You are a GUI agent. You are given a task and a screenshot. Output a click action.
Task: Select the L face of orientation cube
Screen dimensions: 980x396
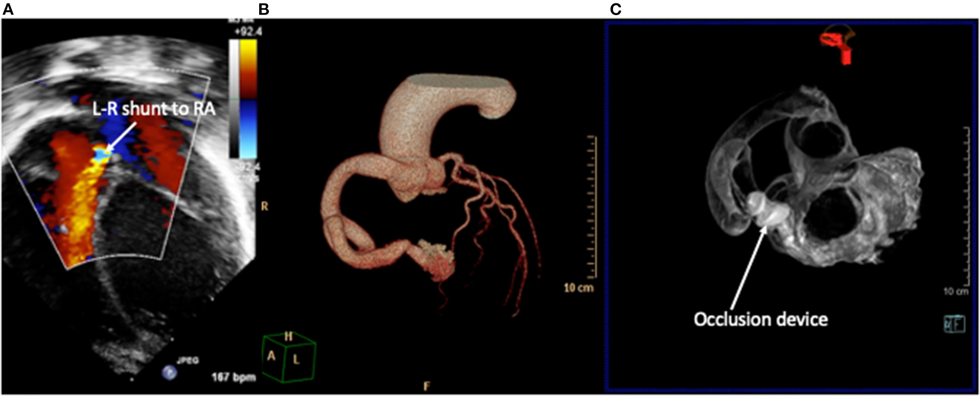(x=296, y=360)
